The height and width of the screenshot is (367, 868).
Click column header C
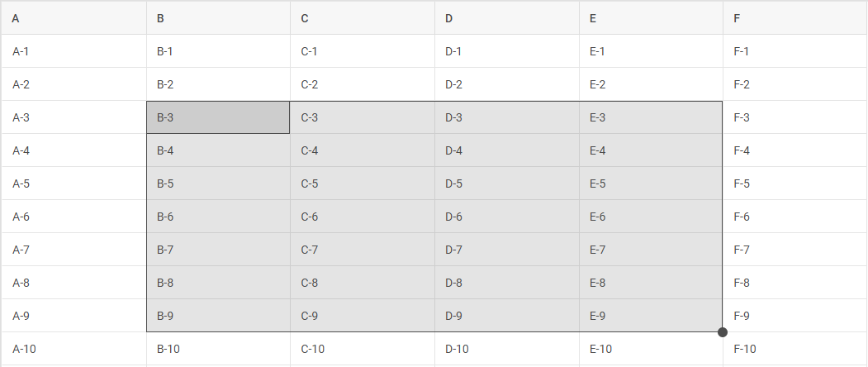coord(363,18)
